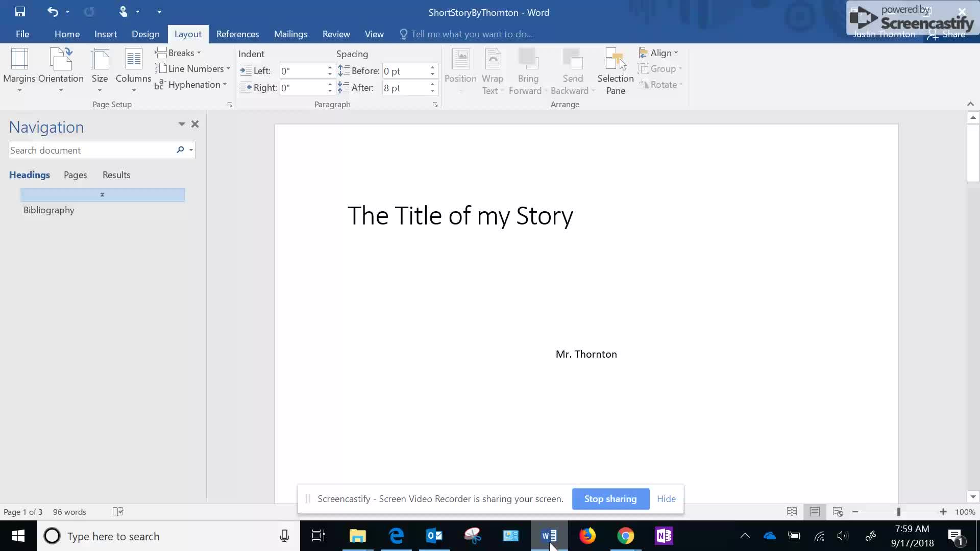The width and height of the screenshot is (980, 551).
Task: Open Paragraph dialog launcher
Action: (435, 105)
